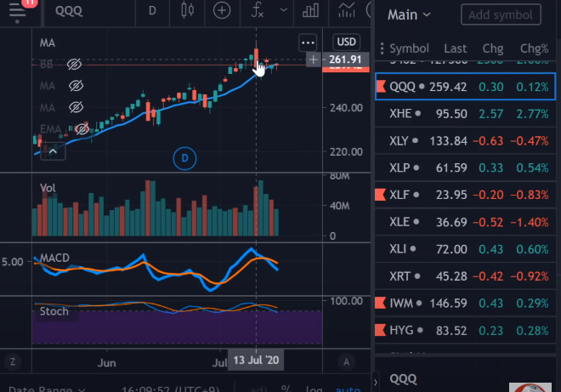The image size is (561, 392).
Task: Toggle visibility of the second MA indicator
Action: tap(76, 86)
